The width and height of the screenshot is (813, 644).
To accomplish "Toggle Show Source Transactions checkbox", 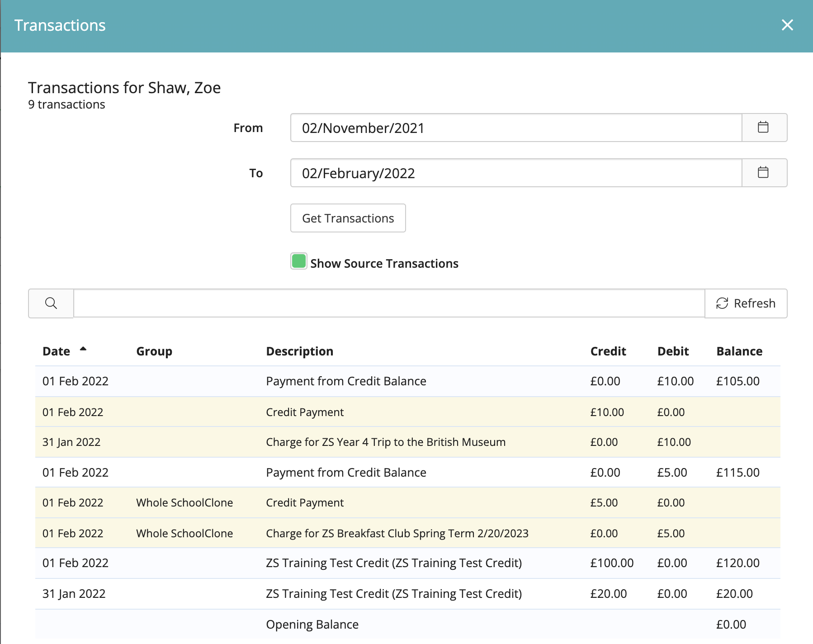I will click(x=299, y=261).
